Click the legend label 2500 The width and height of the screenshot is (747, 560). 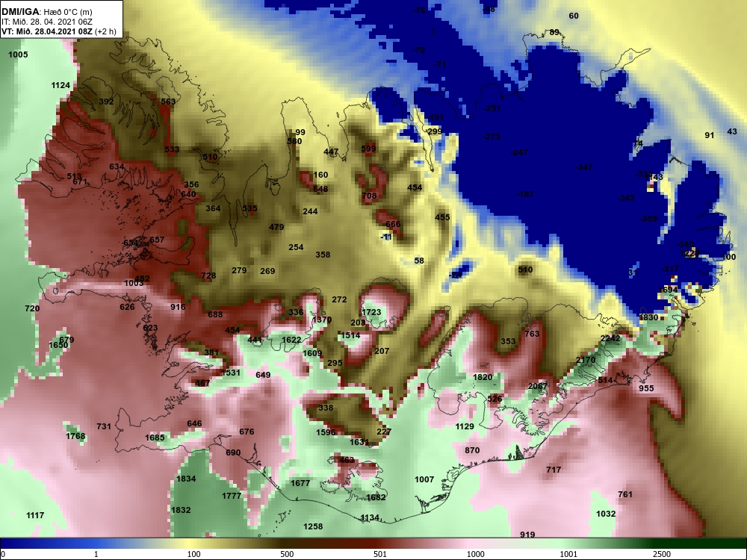[661, 554]
